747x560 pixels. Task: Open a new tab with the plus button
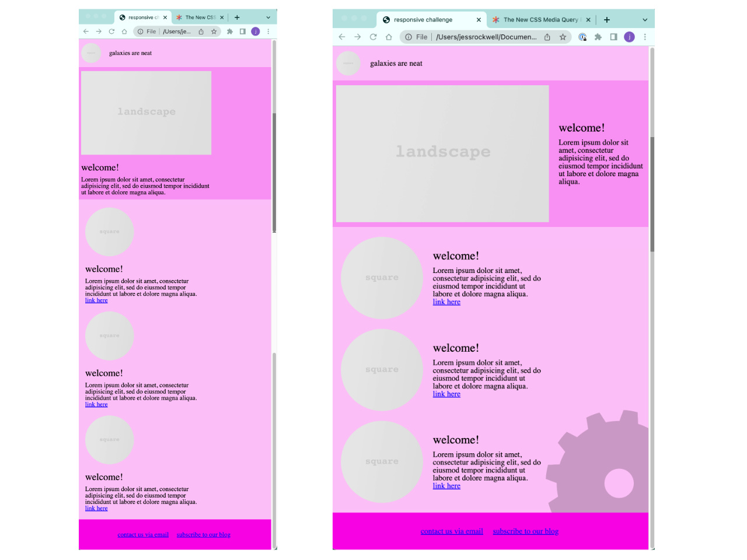point(607,19)
